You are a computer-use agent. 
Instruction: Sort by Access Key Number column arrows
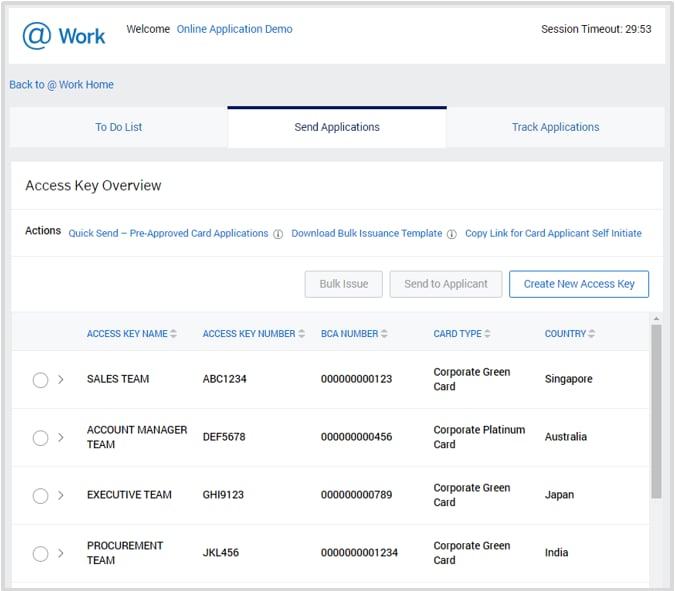[302, 334]
